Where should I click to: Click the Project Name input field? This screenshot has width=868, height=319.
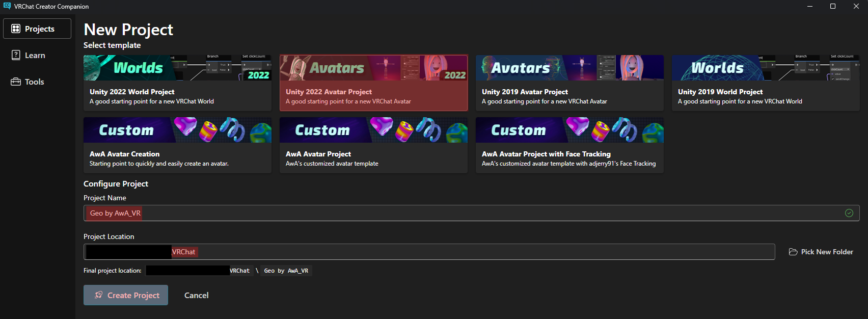[x=471, y=213]
